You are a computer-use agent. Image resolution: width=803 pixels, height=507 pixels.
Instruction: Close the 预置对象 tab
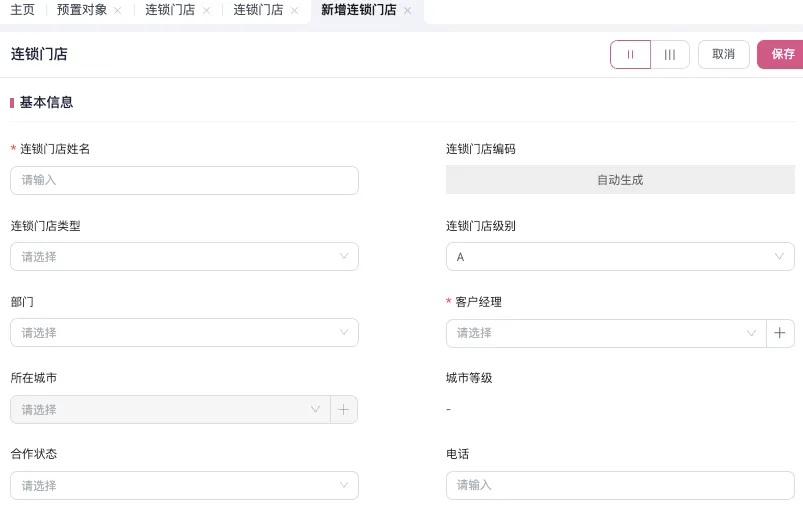[x=118, y=10]
